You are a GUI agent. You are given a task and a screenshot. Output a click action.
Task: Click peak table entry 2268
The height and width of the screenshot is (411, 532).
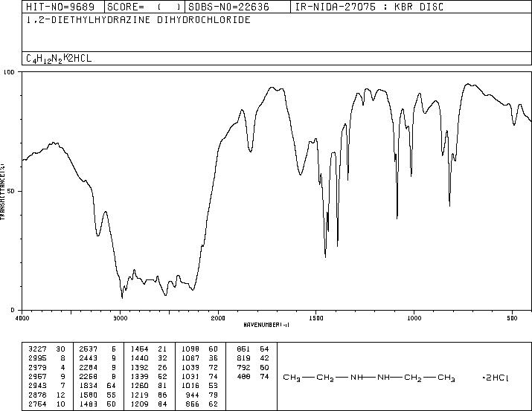pos(89,376)
